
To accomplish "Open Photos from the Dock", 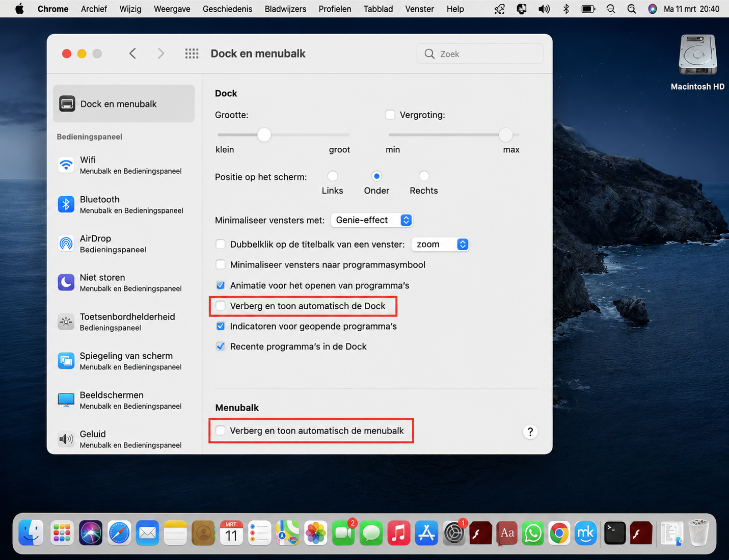I will pos(315,533).
